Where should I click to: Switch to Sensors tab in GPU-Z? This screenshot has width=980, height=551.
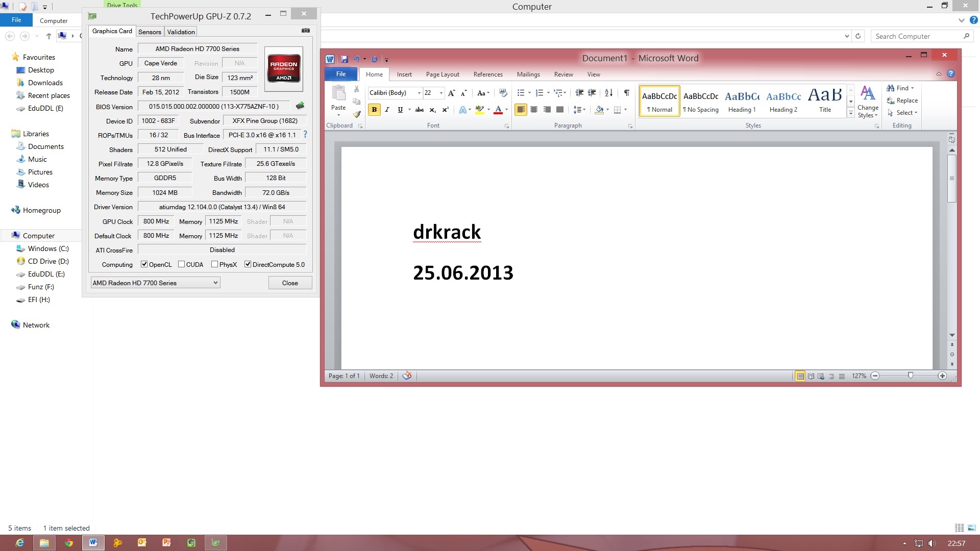pyautogui.click(x=150, y=32)
